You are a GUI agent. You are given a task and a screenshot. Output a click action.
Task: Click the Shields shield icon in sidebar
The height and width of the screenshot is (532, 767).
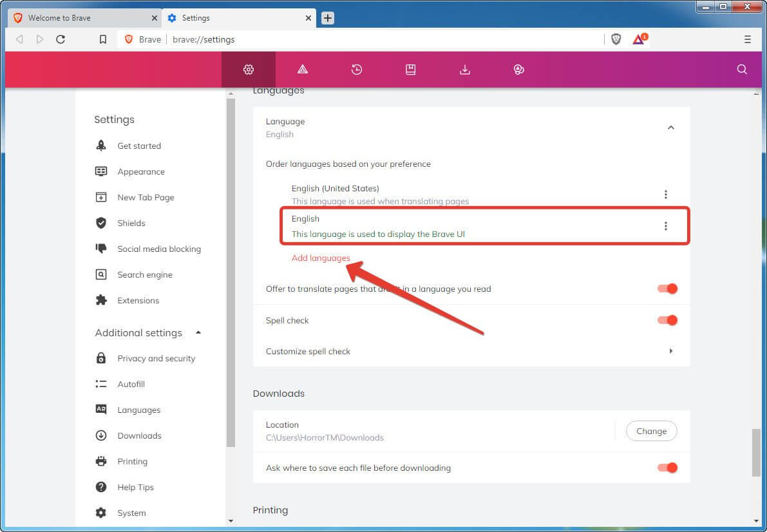point(101,223)
